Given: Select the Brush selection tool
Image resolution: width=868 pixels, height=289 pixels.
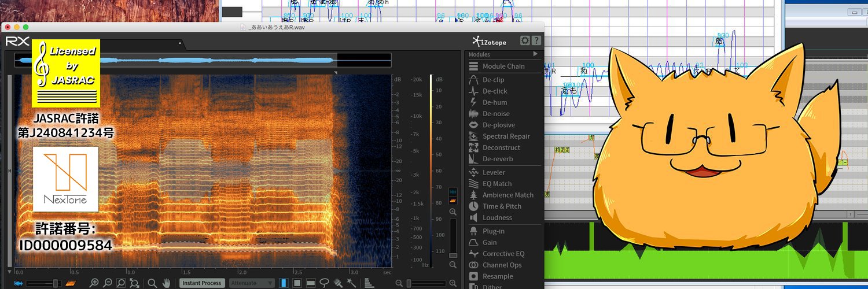Looking at the screenshot, I should pyautogui.click(x=339, y=283).
